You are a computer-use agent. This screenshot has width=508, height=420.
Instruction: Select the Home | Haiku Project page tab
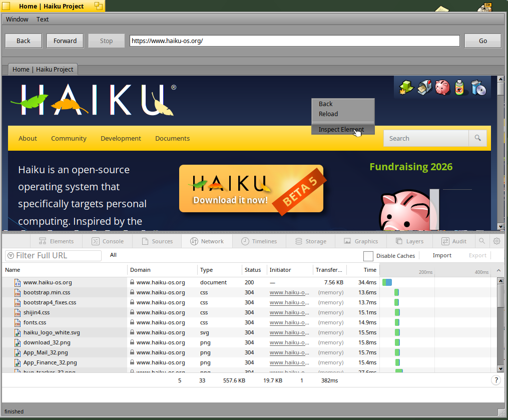43,70
